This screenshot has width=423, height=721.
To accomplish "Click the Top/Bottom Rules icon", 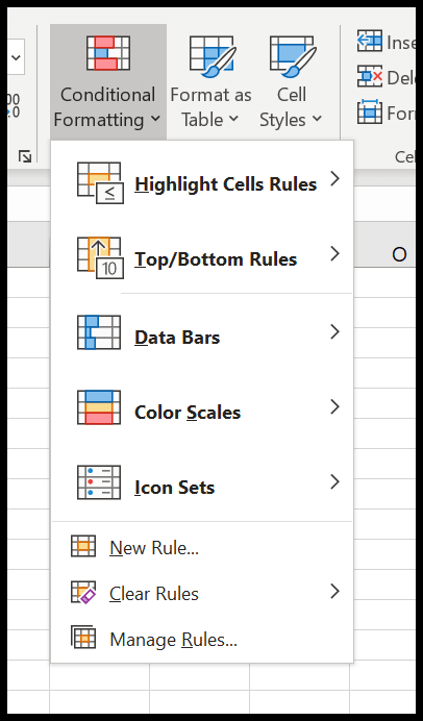I will pyautogui.click(x=100, y=258).
